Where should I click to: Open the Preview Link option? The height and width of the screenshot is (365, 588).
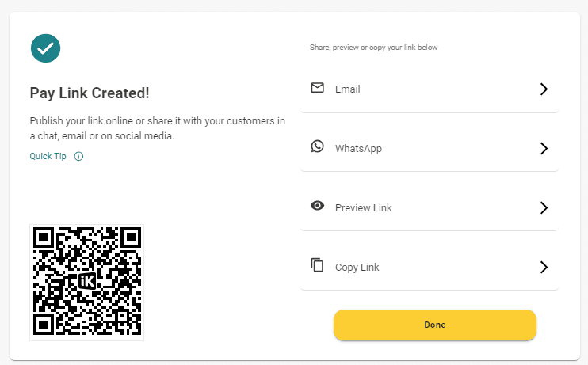point(363,208)
